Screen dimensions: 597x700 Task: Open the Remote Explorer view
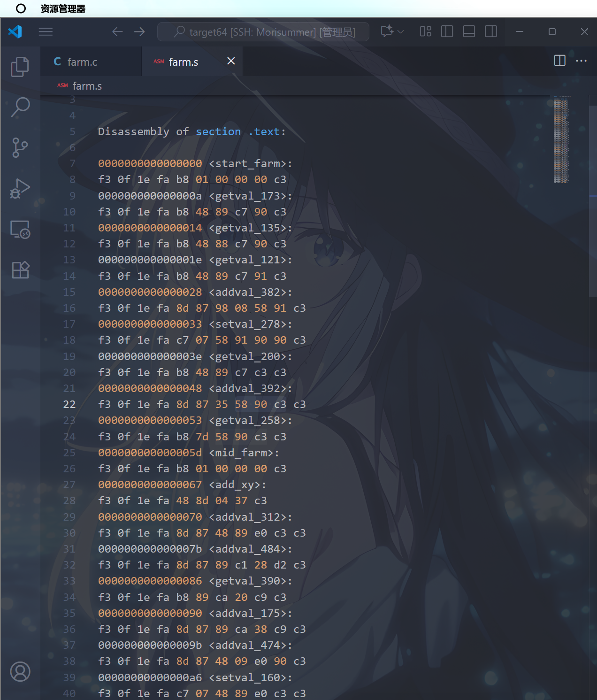point(20,230)
